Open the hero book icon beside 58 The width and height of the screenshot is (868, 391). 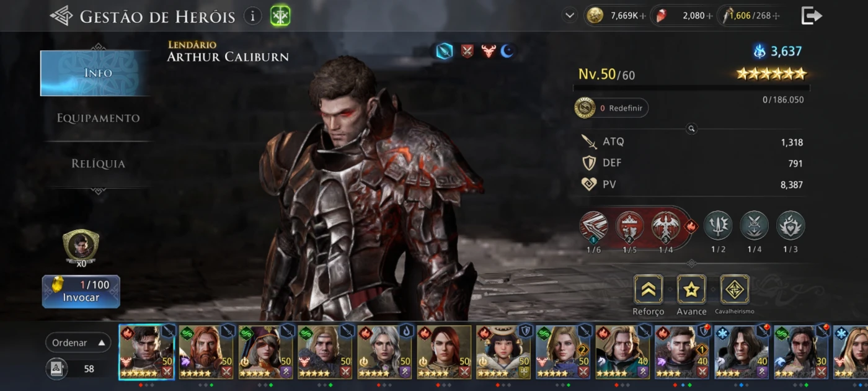point(57,369)
